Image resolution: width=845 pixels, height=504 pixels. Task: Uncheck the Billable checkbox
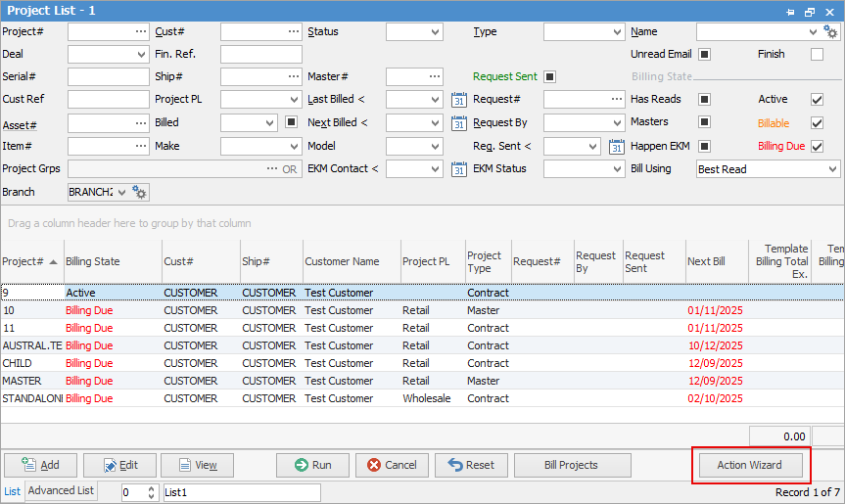click(x=817, y=122)
